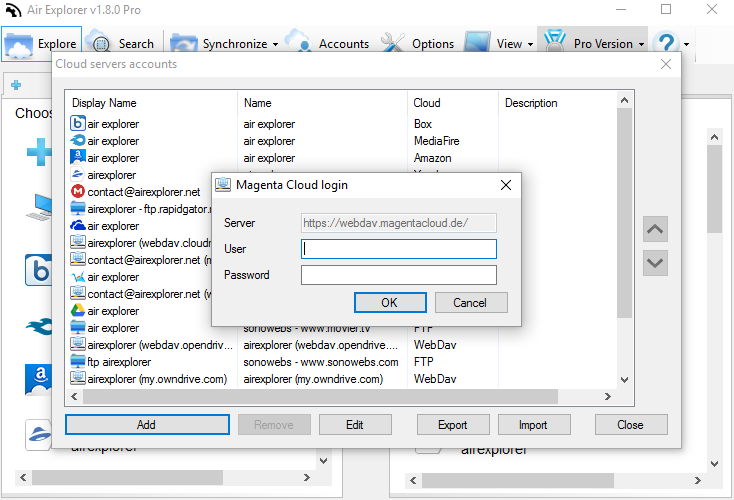Viewport: 734px width, 500px height.
Task: Click the Yandex icon in main window sidebar
Action: click(x=38, y=434)
